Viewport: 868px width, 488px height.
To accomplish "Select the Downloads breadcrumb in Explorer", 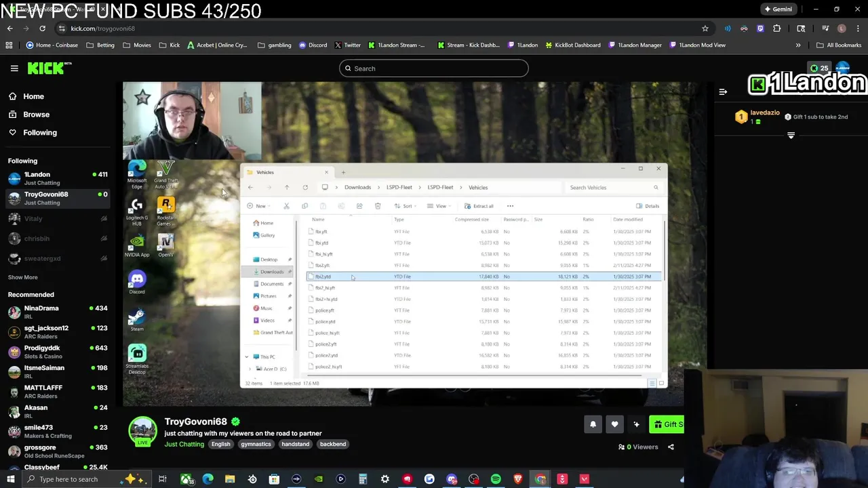I will pyautogui.click(x=357, y=188).
